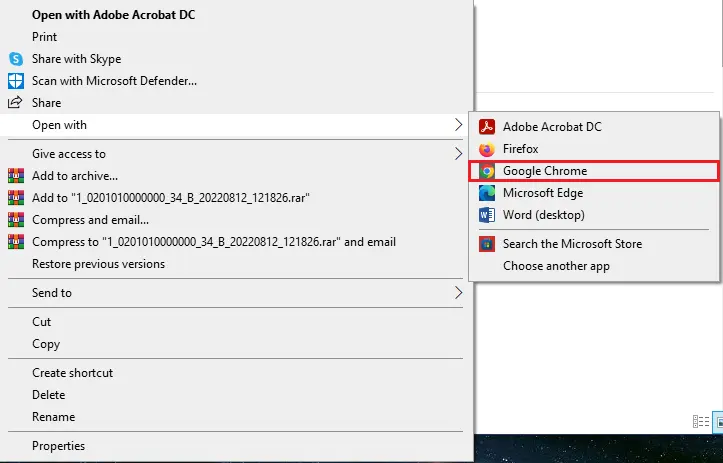Open file with Firefox
723x463 pixels.
pyautogui.click(x=594, y=149)
